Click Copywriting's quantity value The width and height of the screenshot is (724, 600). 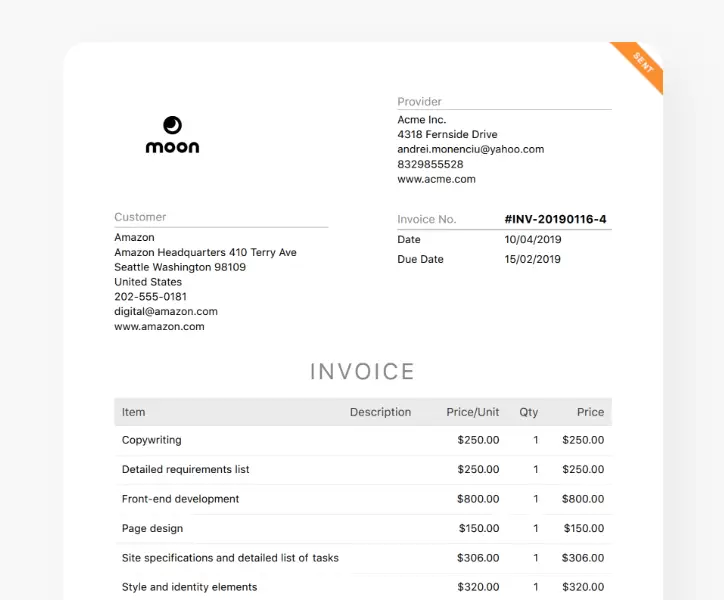coord(536,440)
